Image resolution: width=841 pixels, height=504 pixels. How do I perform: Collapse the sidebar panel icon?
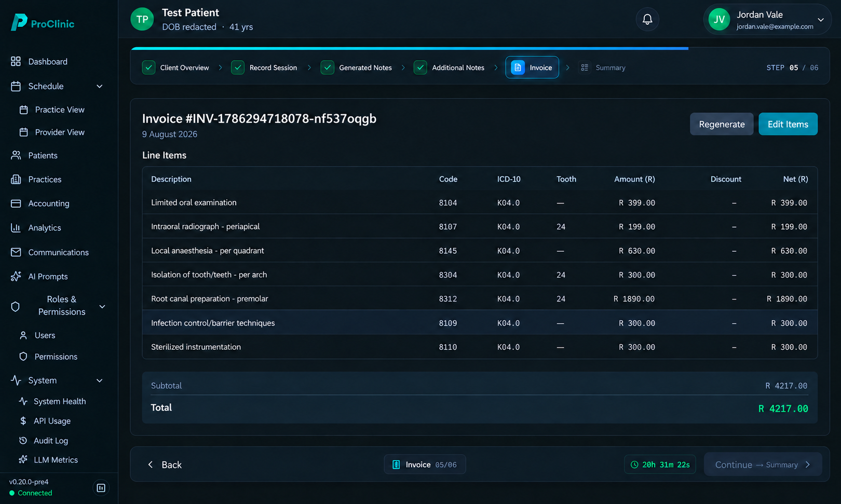tap(101, 488)
